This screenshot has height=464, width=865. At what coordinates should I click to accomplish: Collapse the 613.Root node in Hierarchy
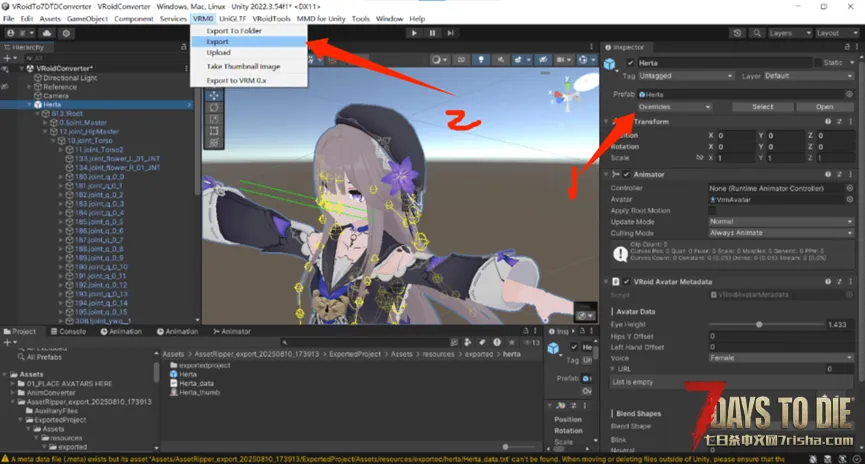[x=38, y=114]
